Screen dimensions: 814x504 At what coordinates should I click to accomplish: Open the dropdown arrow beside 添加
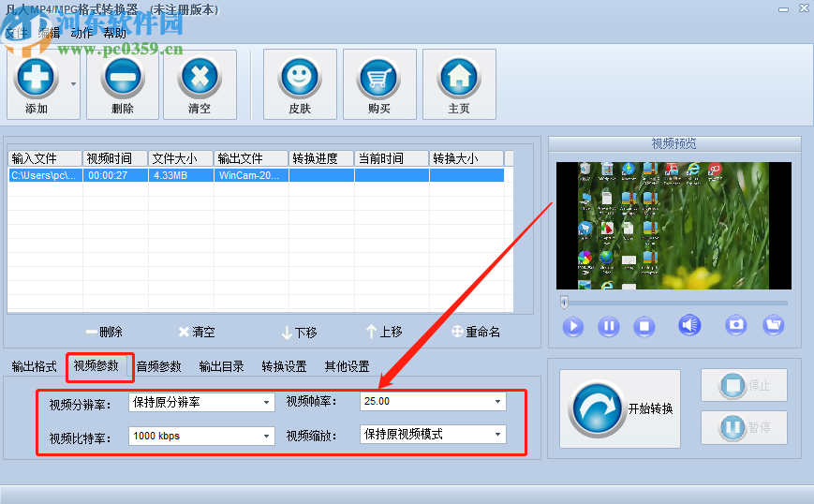pyautogui.click(x=74, y=84)
